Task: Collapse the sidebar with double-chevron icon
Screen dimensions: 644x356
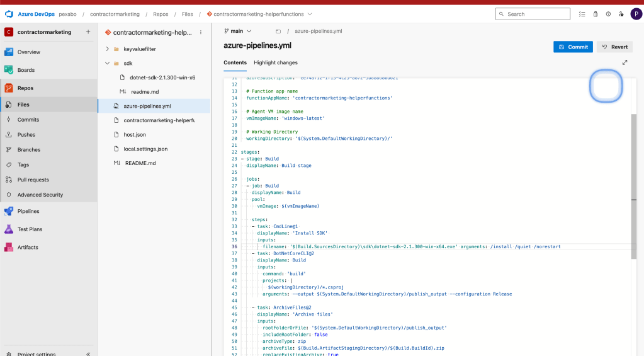Action: click(88, 354)
